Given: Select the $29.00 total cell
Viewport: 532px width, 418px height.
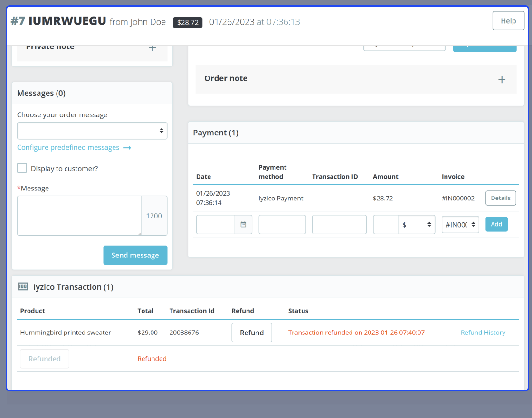Looking at the screenshot, I should pyautogui.click(x=147, y=332).
